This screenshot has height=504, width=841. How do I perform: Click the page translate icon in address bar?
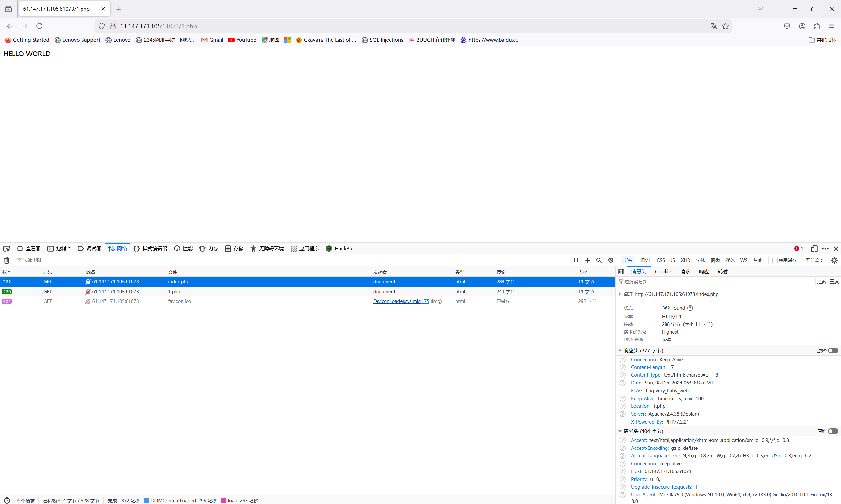tap(713, 26)
